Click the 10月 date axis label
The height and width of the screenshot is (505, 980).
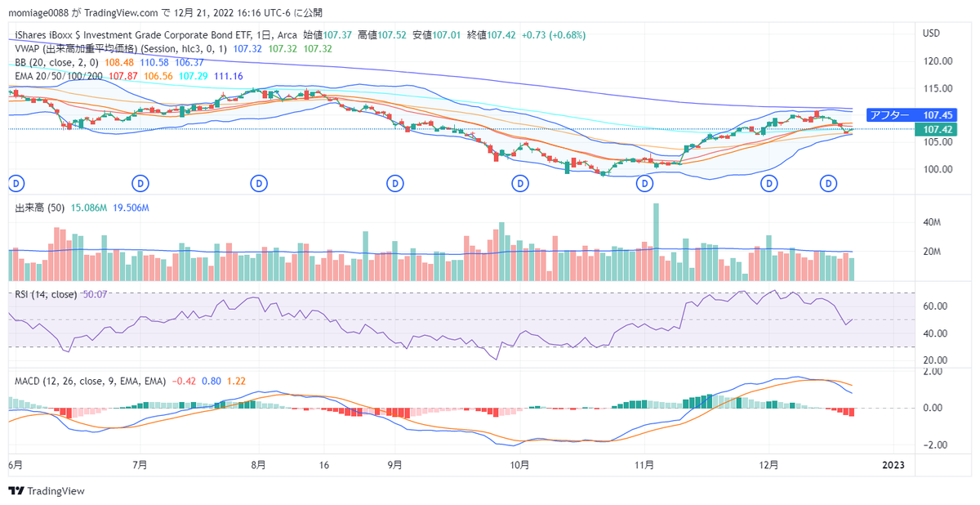520,465
